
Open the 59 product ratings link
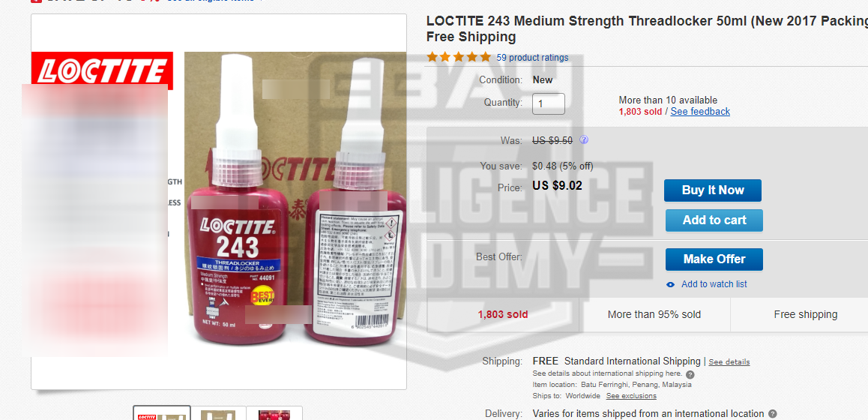tap(532, 58)
